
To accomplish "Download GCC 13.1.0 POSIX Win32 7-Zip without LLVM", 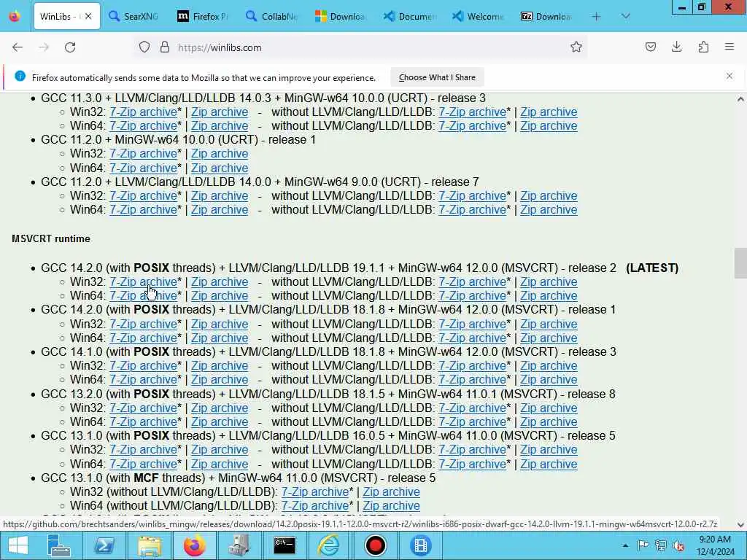I will pyautogui.click(x=472, y=449).
